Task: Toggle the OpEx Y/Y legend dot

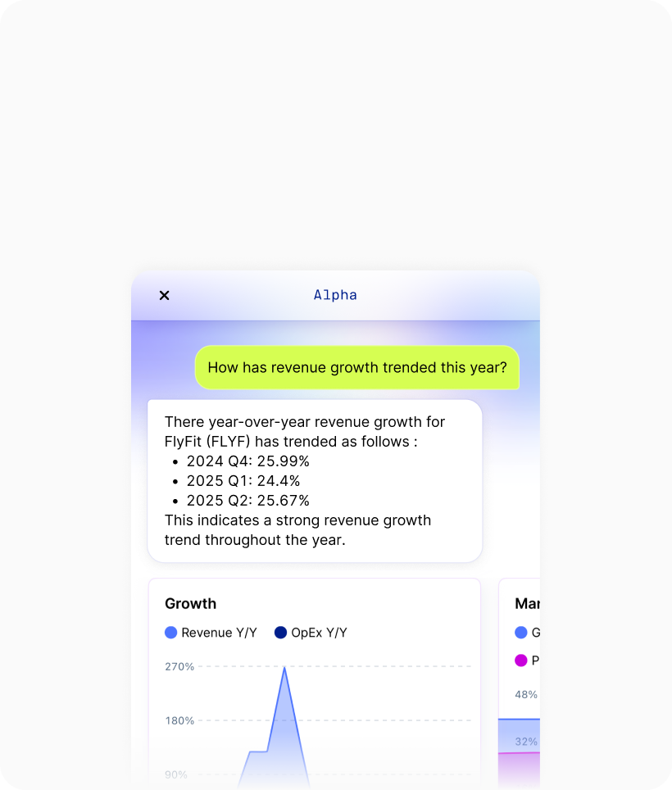Action: coord(281,633)
